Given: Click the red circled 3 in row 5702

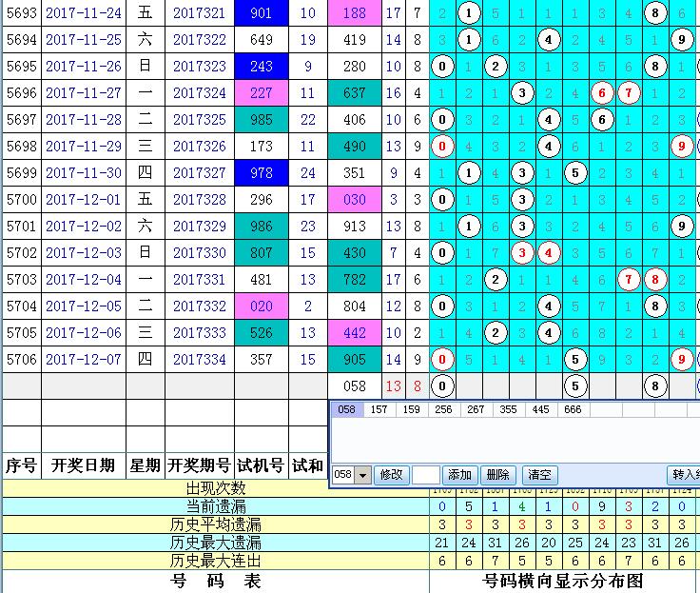Looking at the screenshot, I should 522,253.
